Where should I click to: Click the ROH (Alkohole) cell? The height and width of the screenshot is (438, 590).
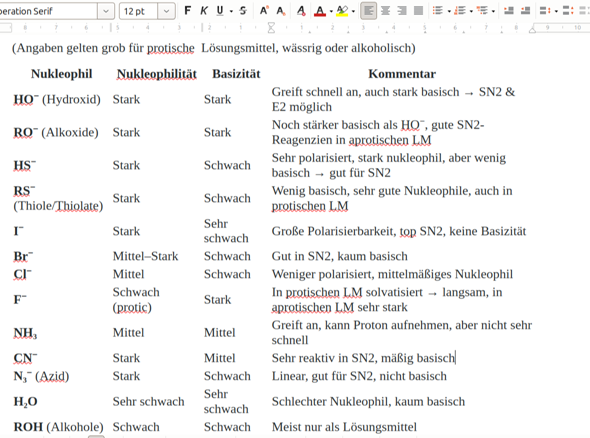click(58, 427)
